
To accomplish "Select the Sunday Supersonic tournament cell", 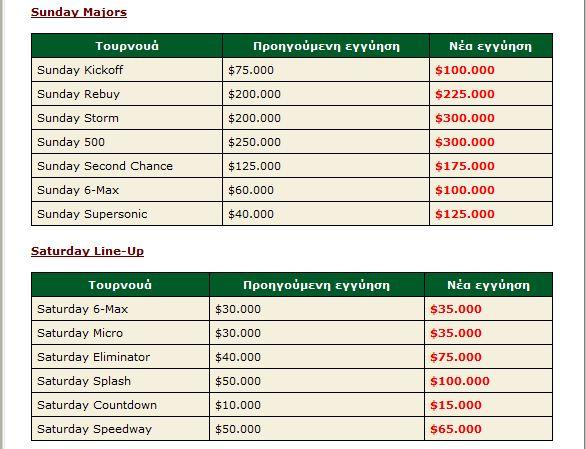I will (x=127, y=214).
